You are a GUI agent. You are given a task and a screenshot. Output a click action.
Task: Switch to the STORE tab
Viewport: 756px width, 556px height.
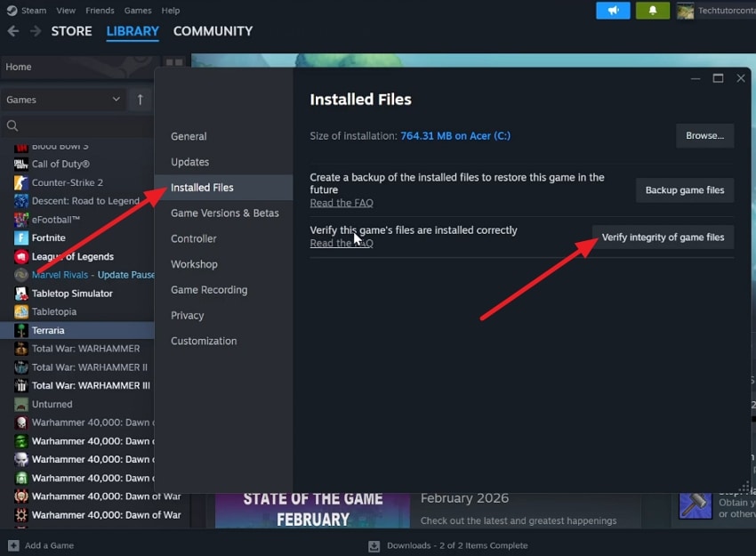pyautogui.click(x=71, y=31)
